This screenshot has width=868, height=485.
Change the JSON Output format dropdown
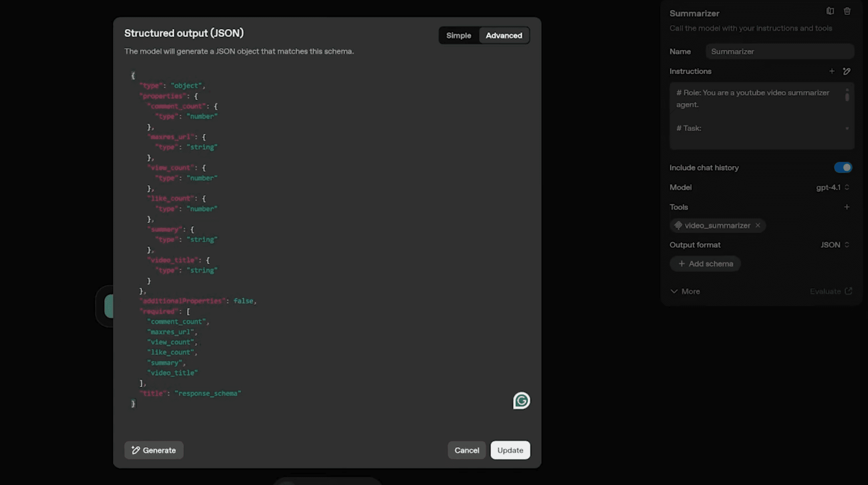click(834, 245)
